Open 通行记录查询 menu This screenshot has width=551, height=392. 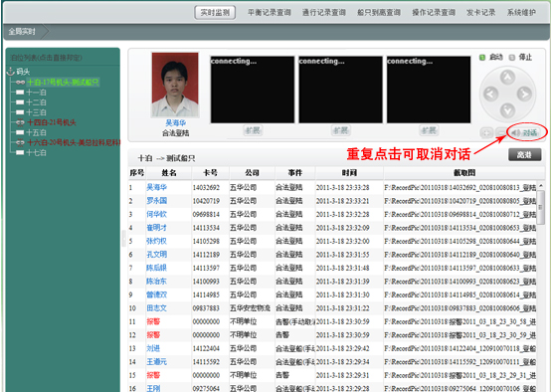(324, 13)
